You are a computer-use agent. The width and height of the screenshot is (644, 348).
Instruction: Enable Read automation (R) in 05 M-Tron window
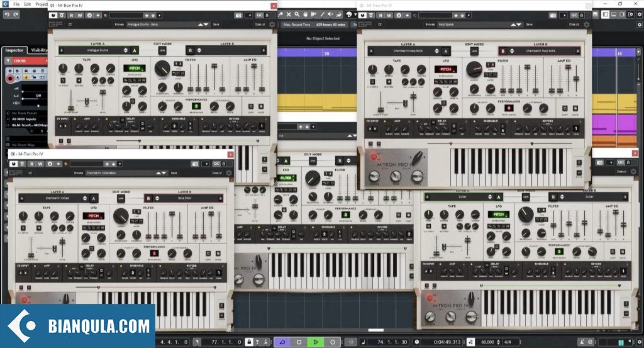point(71,15)
